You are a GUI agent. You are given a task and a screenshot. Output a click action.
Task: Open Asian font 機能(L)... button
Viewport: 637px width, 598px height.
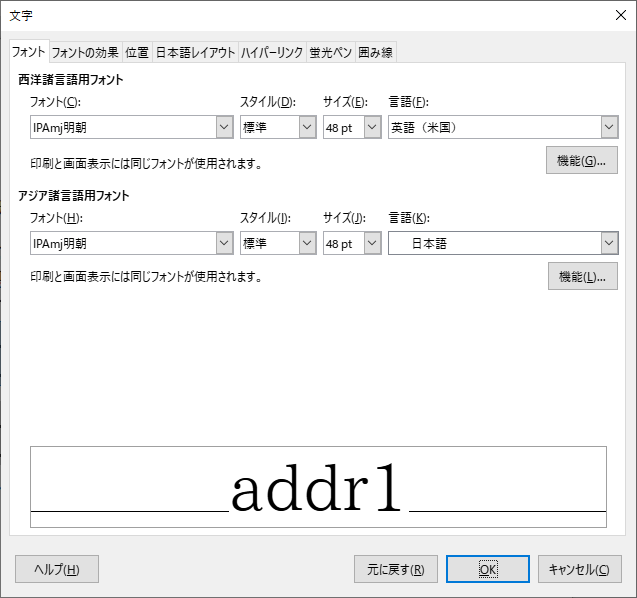[x=583, y=276]
